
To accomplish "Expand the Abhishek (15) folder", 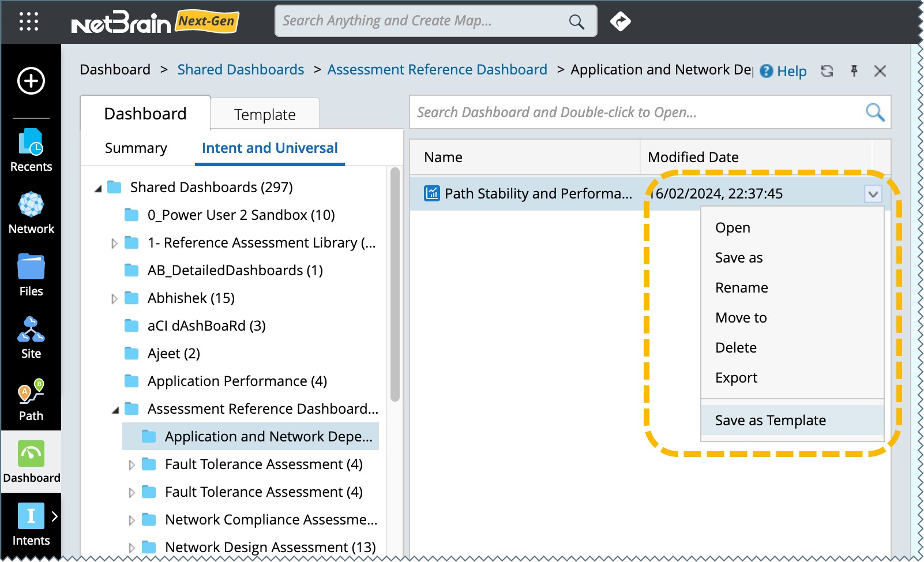I will [x=114, y=299].
